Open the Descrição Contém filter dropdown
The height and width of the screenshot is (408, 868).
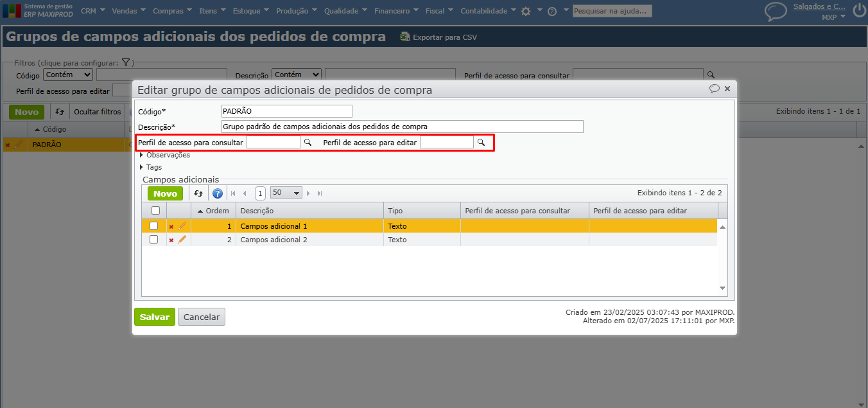pos(297,75)
